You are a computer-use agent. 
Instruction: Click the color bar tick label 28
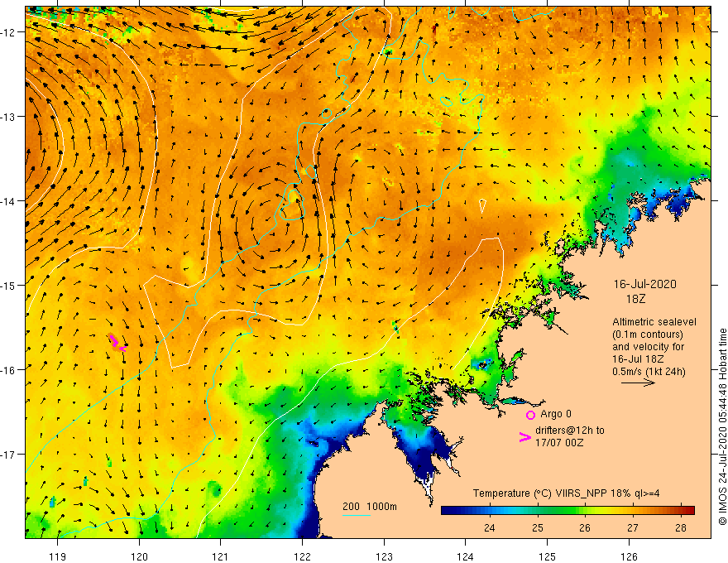click(681, 527)
